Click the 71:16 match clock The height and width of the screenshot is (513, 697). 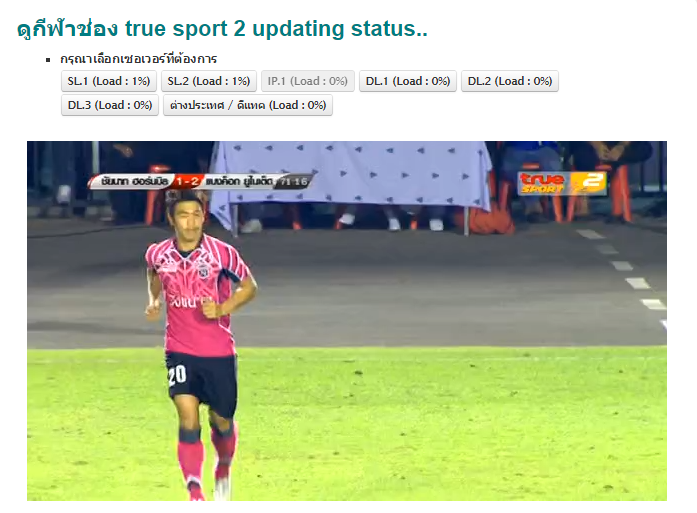[293, 181]
